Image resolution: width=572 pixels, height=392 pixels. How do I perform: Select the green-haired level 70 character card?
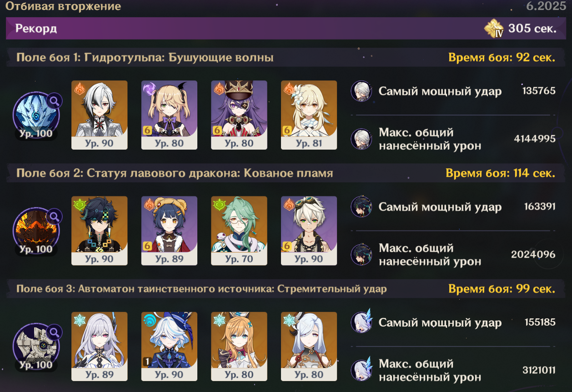(x=239, y=231)
